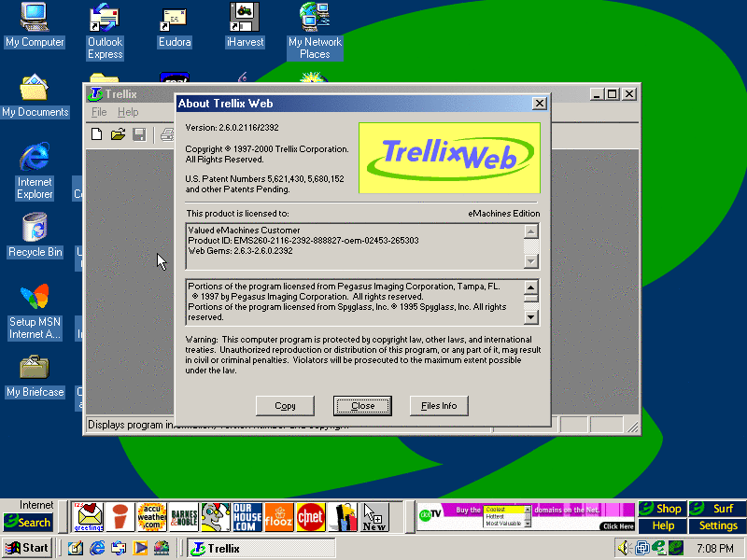Click the New document toolbar icon
This screenshot has width=747, height=560.
(96, 135)
